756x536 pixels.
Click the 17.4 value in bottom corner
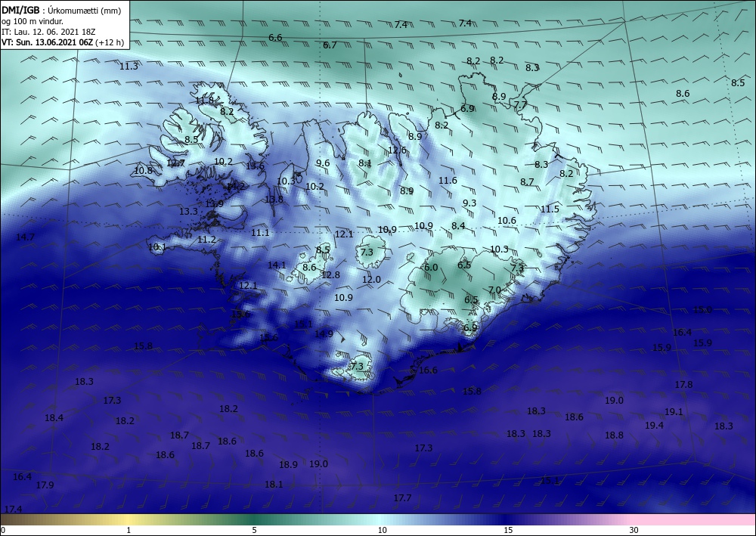click(x=13, y=510)
